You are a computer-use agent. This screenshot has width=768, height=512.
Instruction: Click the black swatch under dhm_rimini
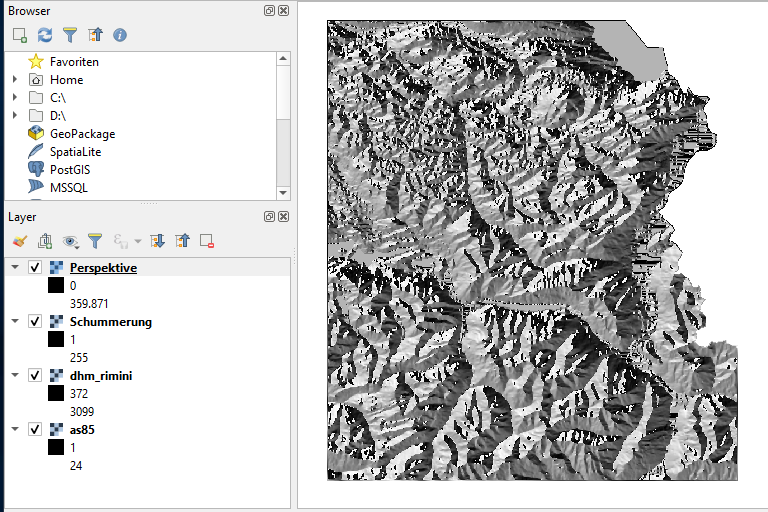(56, 394)
